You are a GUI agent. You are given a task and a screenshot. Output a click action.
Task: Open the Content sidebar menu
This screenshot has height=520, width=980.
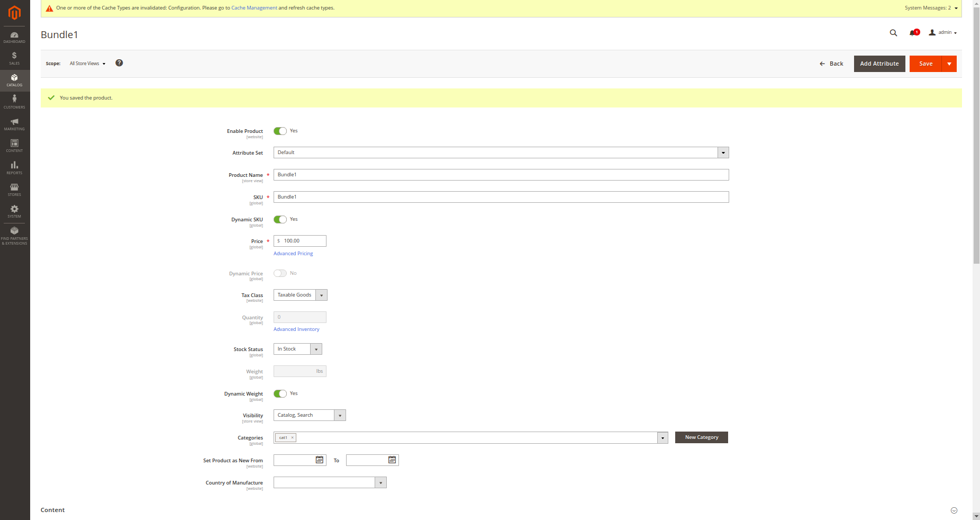14,146
